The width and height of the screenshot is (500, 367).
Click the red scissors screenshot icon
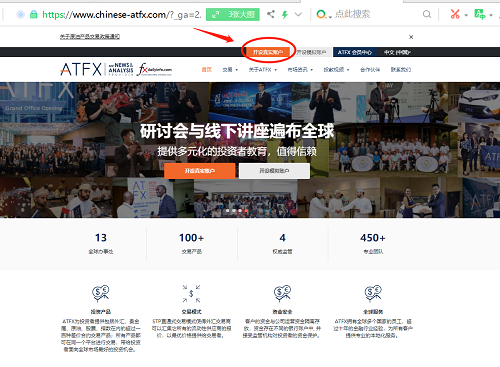[x=455, y=14]
